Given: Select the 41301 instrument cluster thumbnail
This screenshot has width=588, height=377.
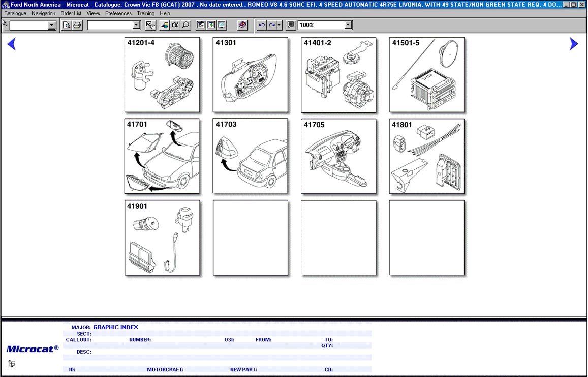Looking at the screenshot, I should click(x=250, y=75).
